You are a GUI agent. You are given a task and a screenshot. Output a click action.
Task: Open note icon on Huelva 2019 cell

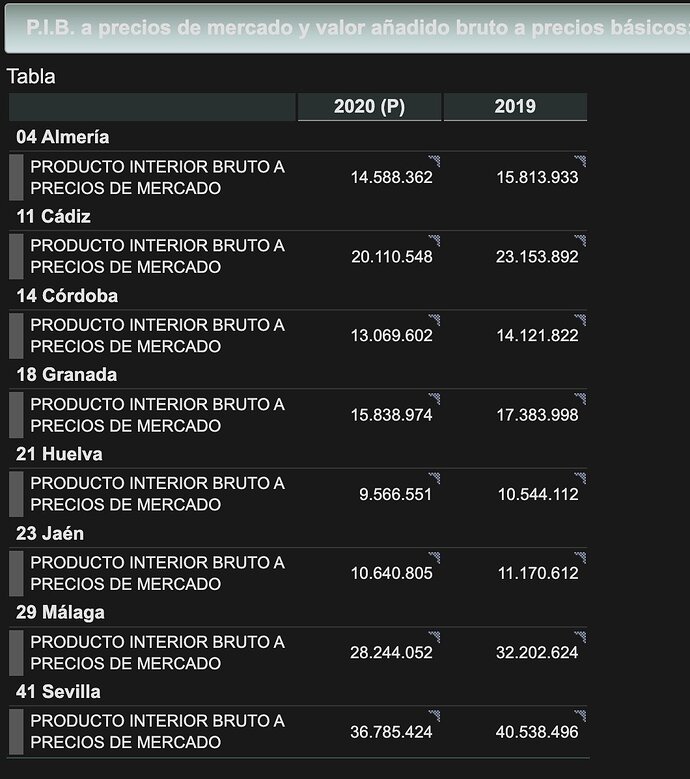580,478
